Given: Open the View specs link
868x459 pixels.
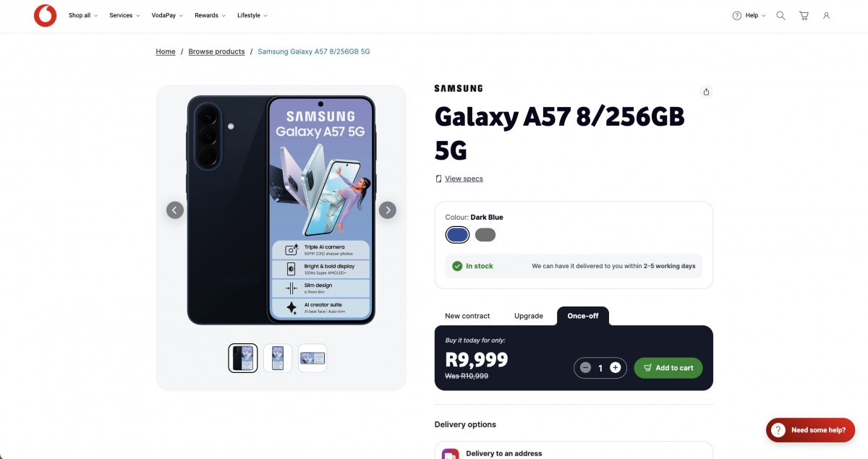Looking at the screenshot, I should [464, 179].
